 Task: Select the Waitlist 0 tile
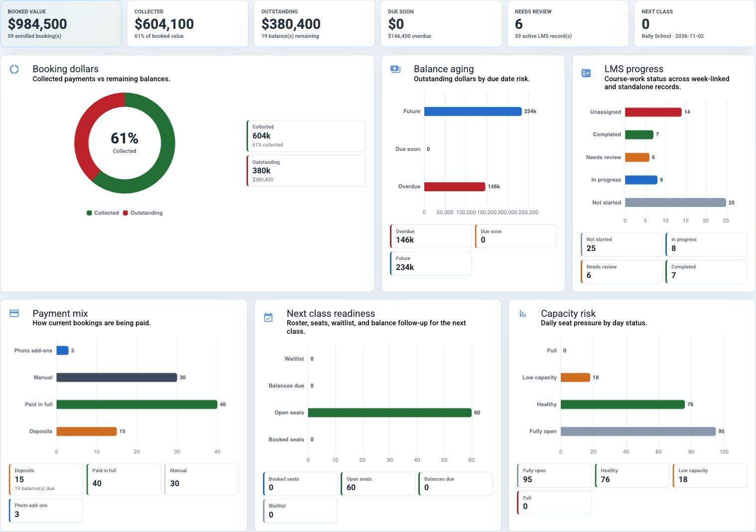[x=300, y=511]
